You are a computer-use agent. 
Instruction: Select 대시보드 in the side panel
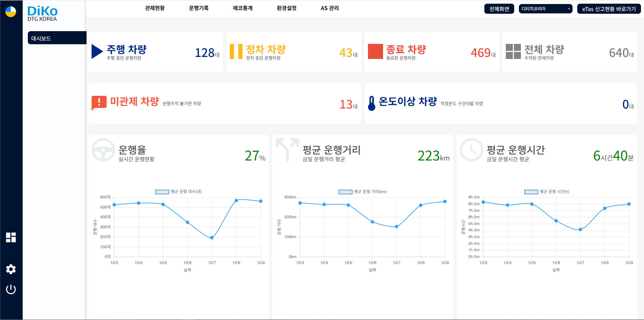pyautogui.click(x=57, y=38)
